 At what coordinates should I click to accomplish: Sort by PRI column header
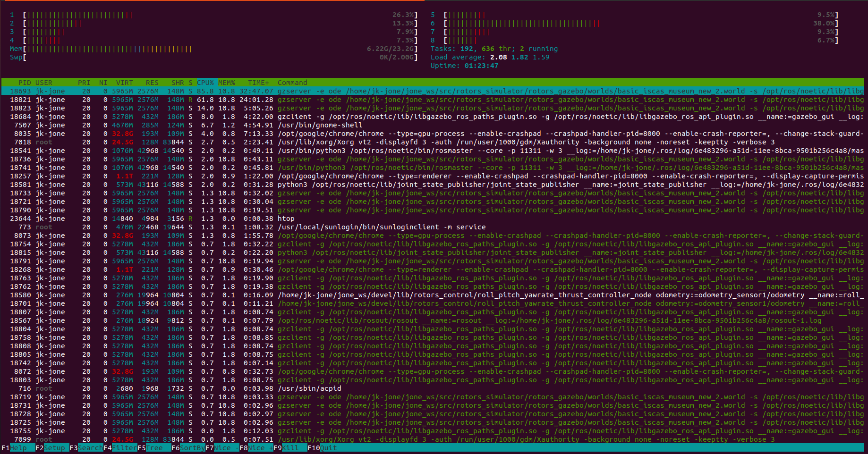pos(84,83)
